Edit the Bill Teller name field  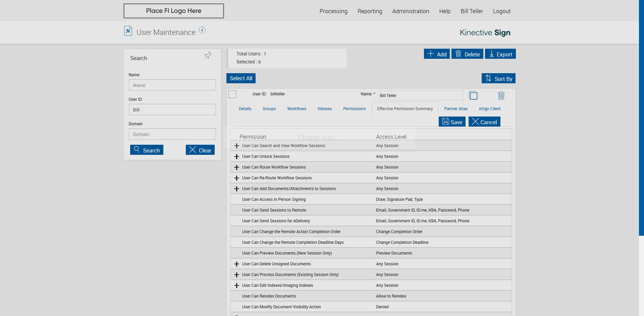(x=421, y=95)
